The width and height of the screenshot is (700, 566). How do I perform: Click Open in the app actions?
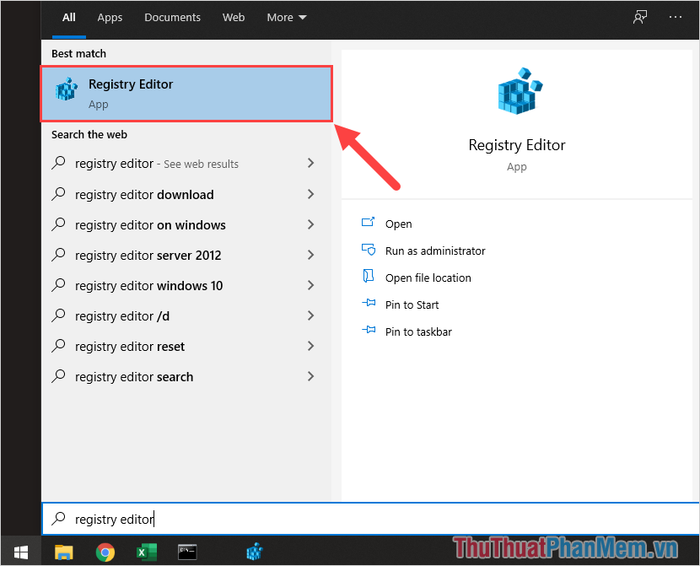399,224
